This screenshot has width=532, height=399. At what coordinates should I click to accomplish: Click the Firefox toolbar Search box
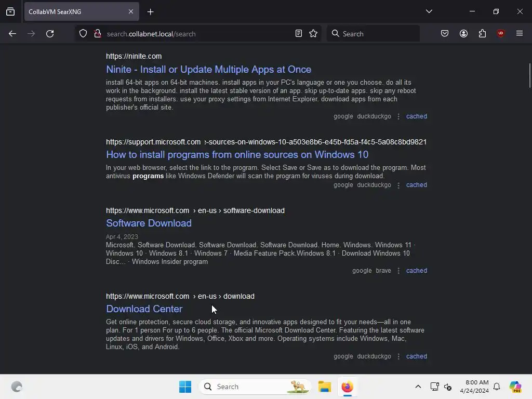pos(373,34)
